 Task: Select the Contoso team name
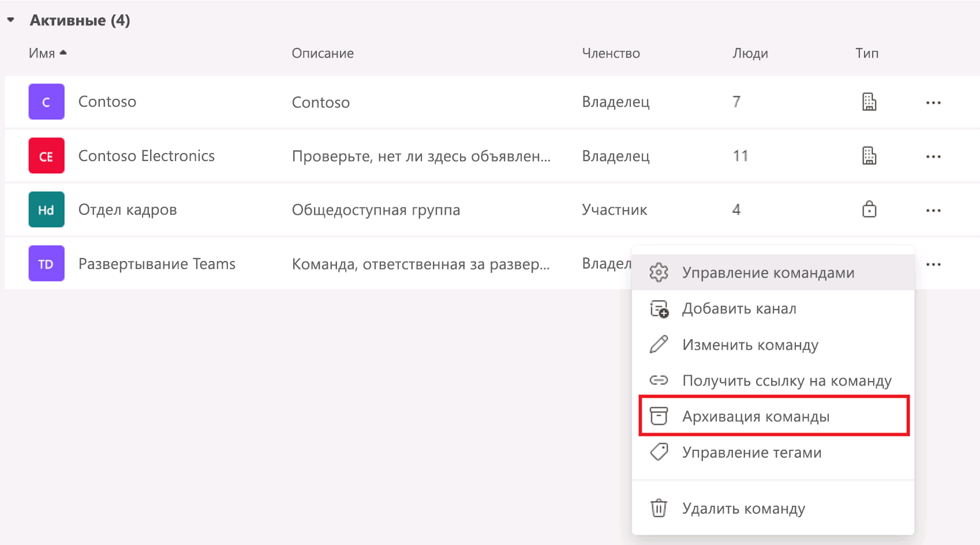(107, 102)
